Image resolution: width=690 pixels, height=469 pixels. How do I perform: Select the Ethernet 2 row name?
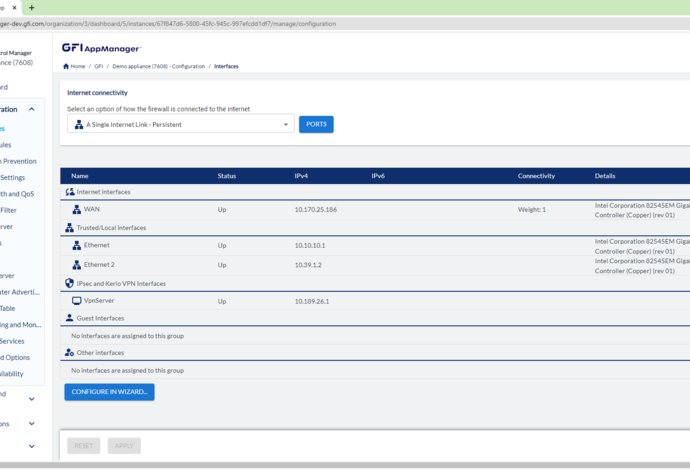click(x=99, y=264)
